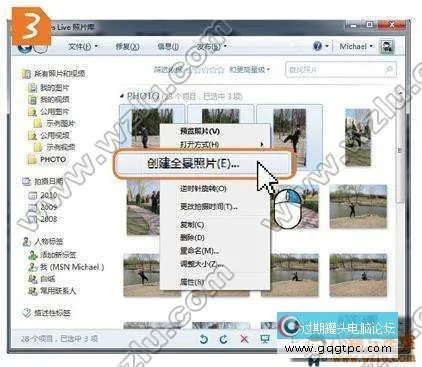Open 属性(S) from the context menu
The width and height of the screenshot is (422, 367).
point(192,282)
